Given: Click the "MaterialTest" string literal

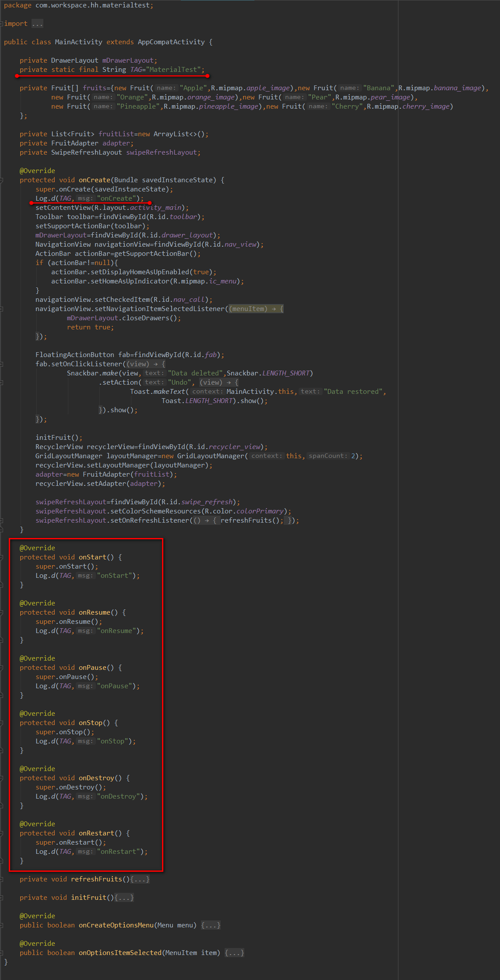Looking at the screenshot, I should coord(173,70).
